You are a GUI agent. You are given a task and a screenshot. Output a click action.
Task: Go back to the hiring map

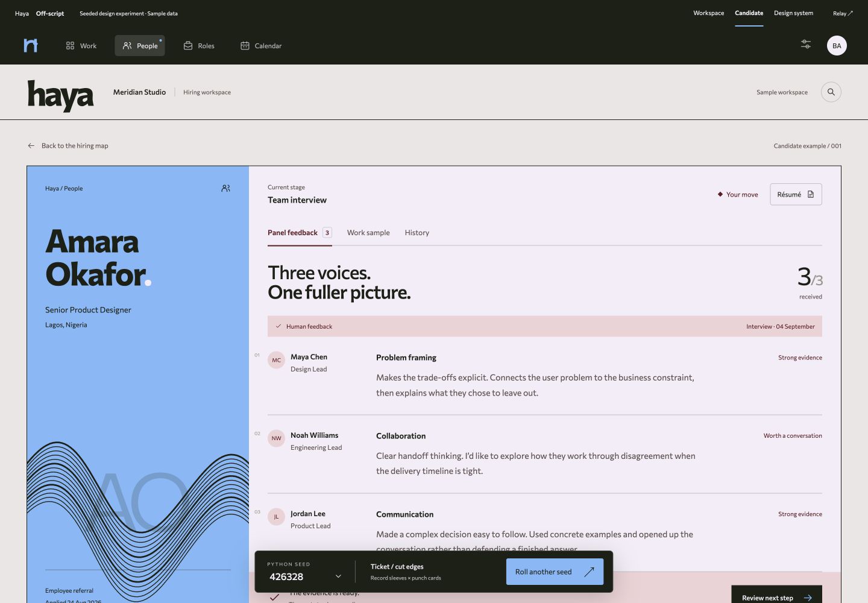pos(68,146)
